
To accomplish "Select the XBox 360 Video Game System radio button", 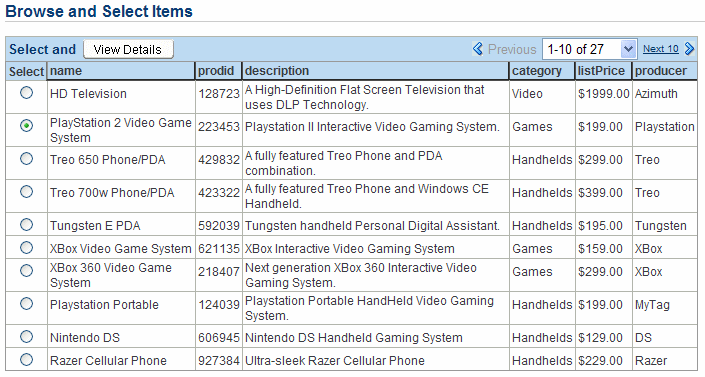I will 27,270.
